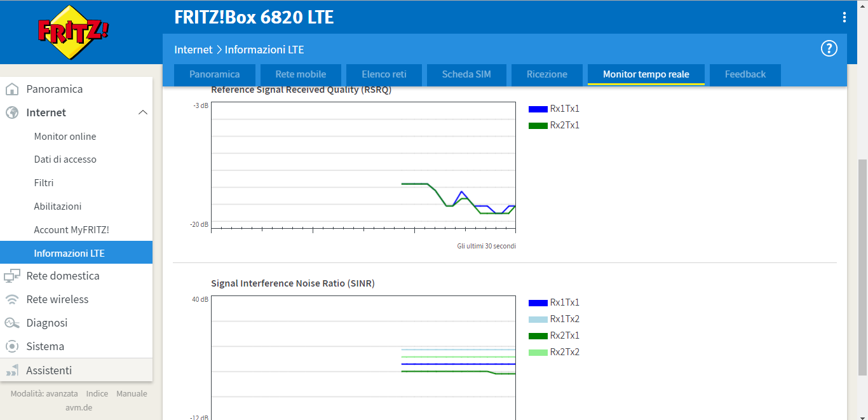The image size is (868, 420).
Task: Click the Panoramica home icon in sidebar
Action: click(x=11, y=89)
